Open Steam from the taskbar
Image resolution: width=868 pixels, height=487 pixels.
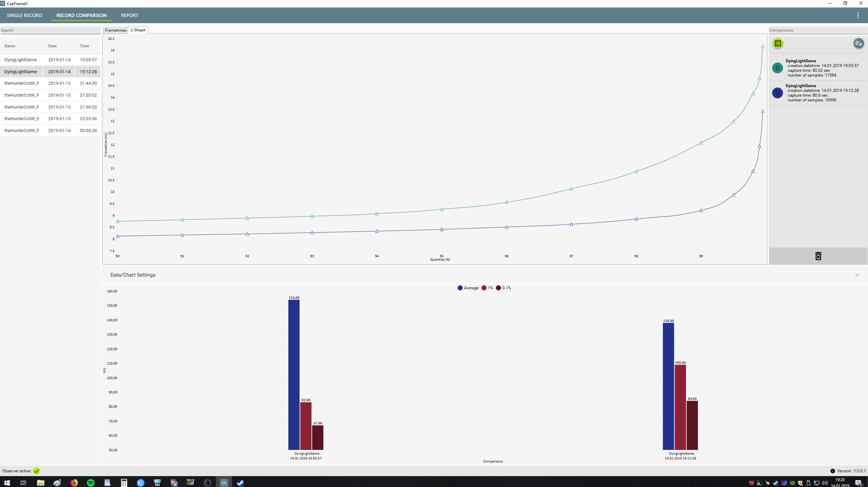click(x=240, y=483)
